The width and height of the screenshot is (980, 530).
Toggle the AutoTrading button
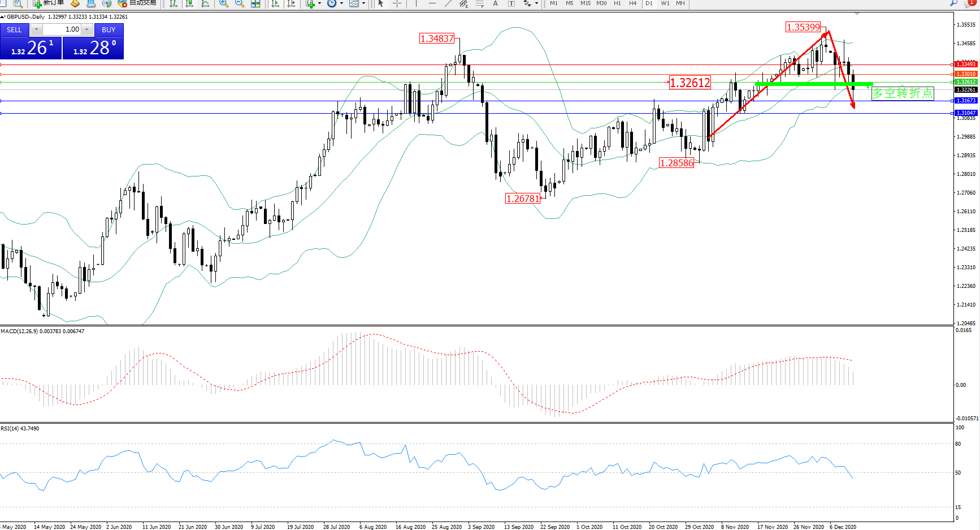pyautogui.click(x=137, y=3)
